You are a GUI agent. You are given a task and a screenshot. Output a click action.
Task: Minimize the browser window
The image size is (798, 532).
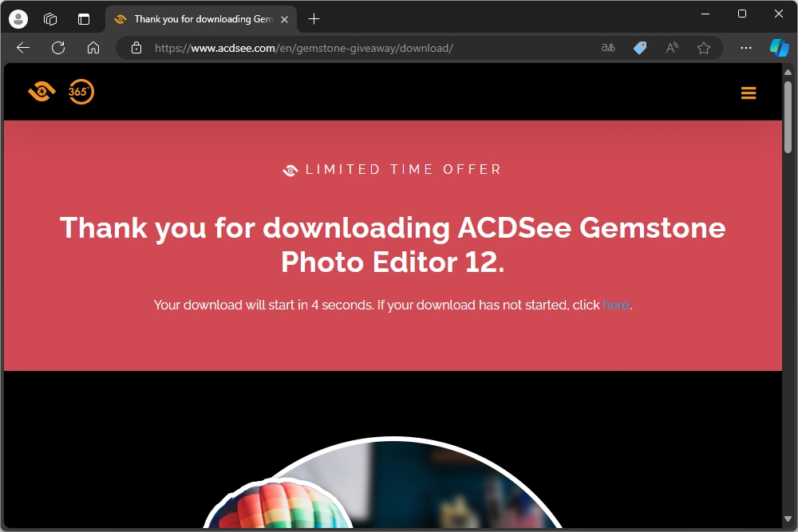click(705, 14)
